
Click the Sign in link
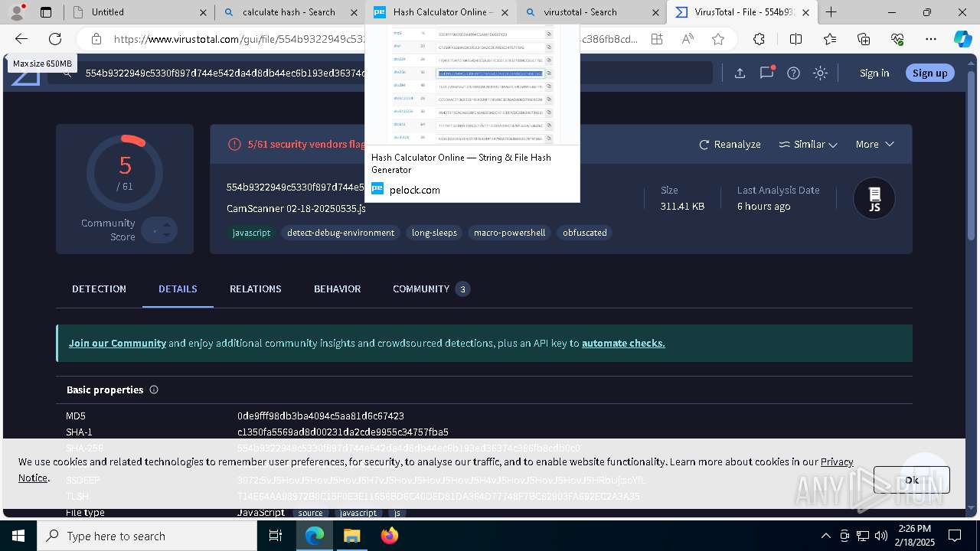[x=874, y=73]
